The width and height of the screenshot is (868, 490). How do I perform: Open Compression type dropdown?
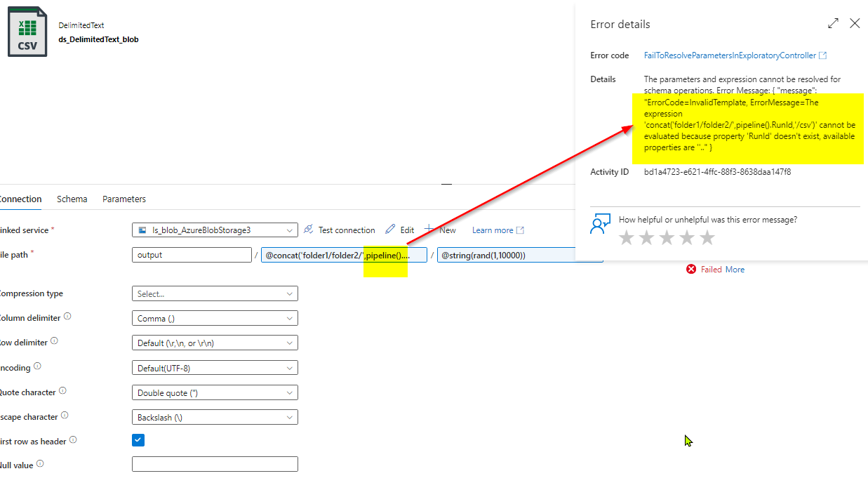pyautogui.click(x=215, y=293)
